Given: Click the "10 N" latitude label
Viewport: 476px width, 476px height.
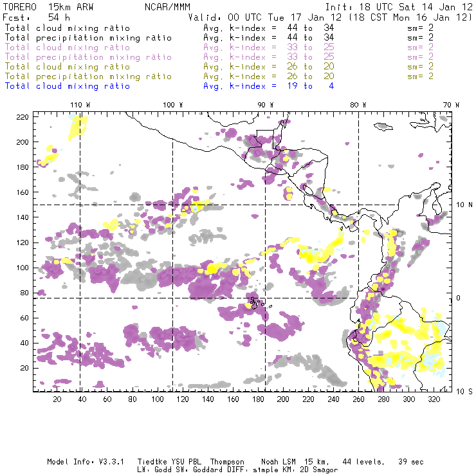Looking at the screenshot, I should (x=464, y=205).
